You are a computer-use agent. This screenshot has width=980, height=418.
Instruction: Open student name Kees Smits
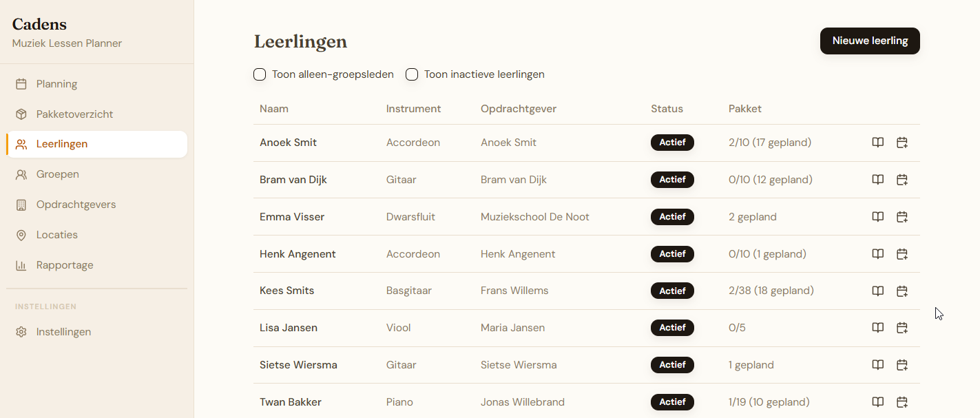tap(286, 291)
